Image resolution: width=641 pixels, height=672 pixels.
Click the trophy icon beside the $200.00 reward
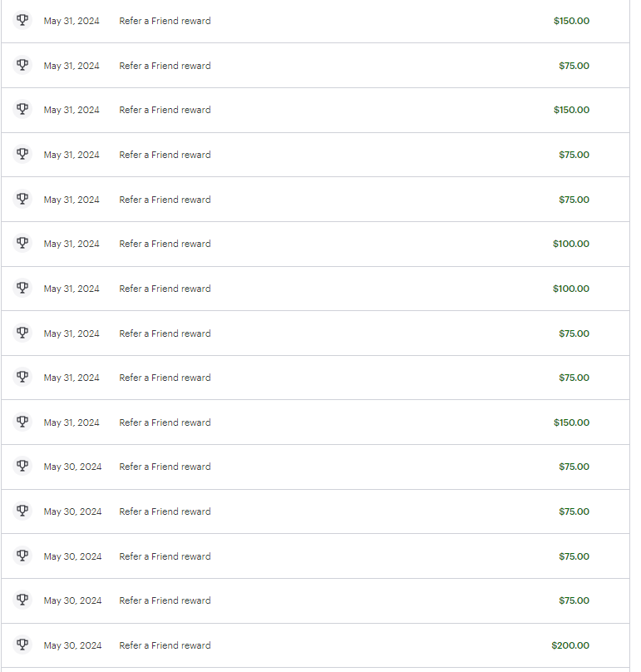(x=22, y=645)
